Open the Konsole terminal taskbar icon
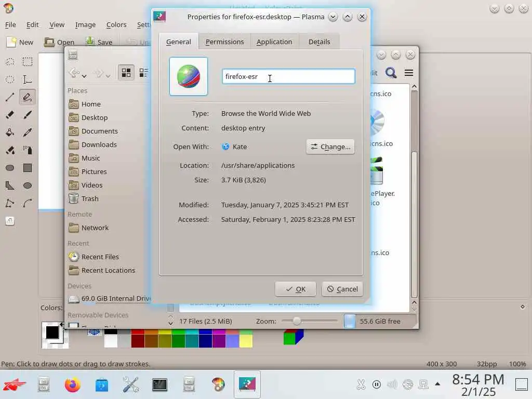This screenshot has height=399, width=532. 159,385
